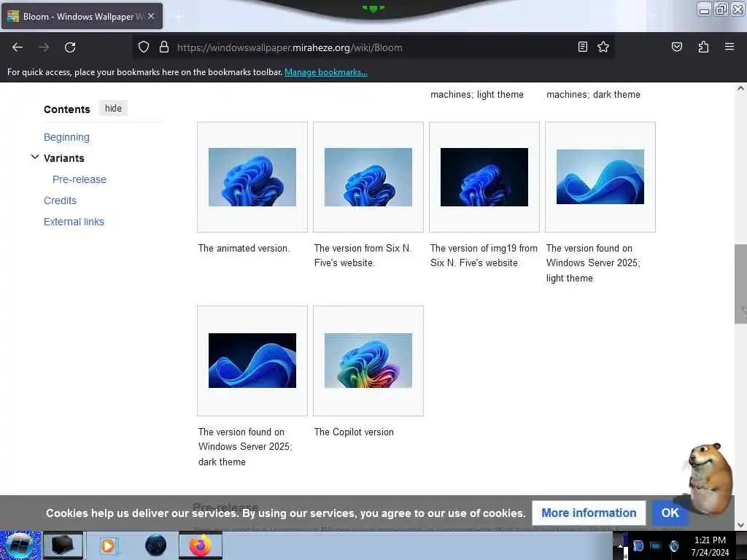Launch the media player taskbar icon
Image resolution: width=747 pixels, height=560 pixels.
[108, 545]
